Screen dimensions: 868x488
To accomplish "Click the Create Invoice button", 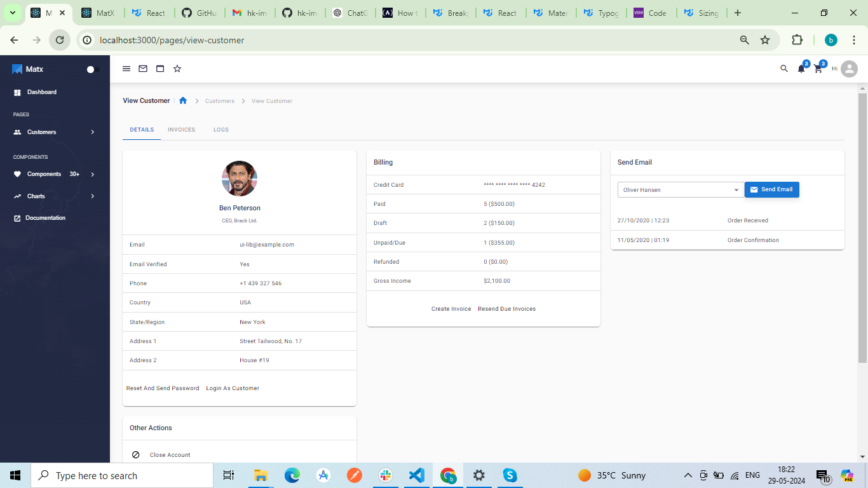I will point(451,309).
